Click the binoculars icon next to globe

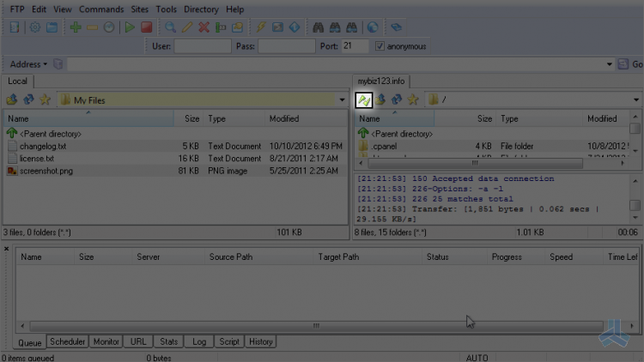[x=351, y=27]
